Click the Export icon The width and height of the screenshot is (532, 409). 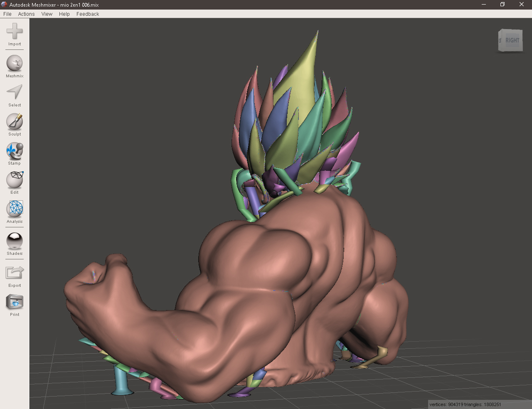pyautogui.click(x=15, y=273)
